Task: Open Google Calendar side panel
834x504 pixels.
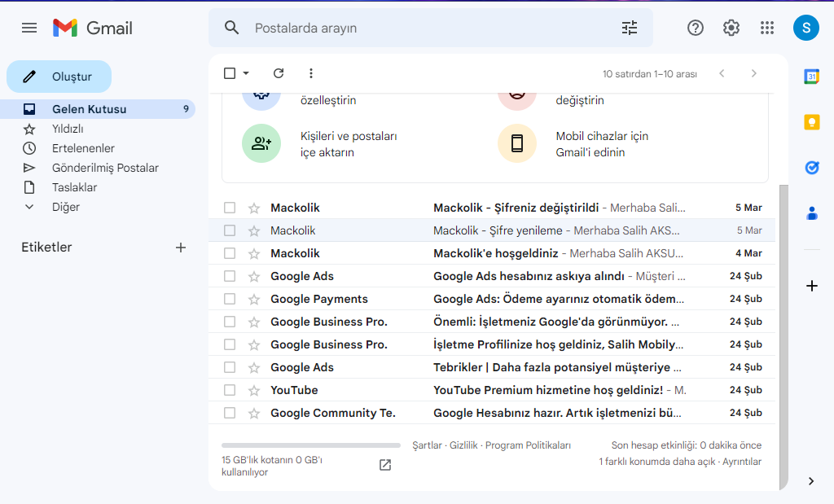Action: pyautogui.click(x=812, y=77)
